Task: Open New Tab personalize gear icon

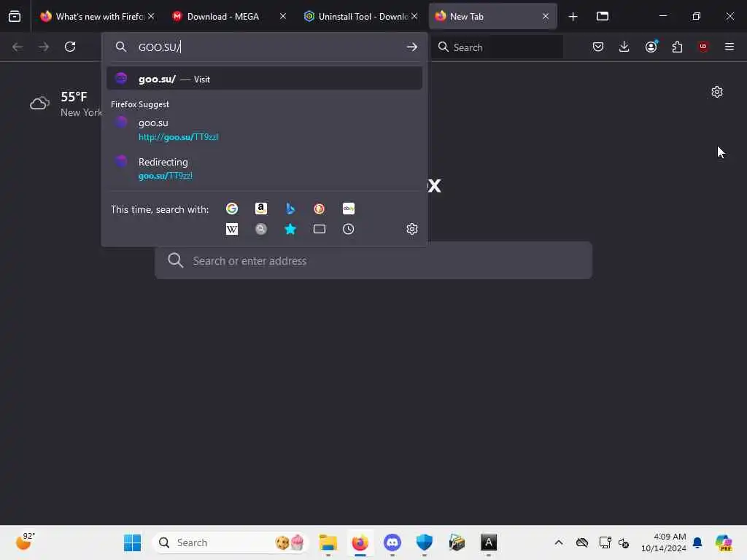Action: 716,92
